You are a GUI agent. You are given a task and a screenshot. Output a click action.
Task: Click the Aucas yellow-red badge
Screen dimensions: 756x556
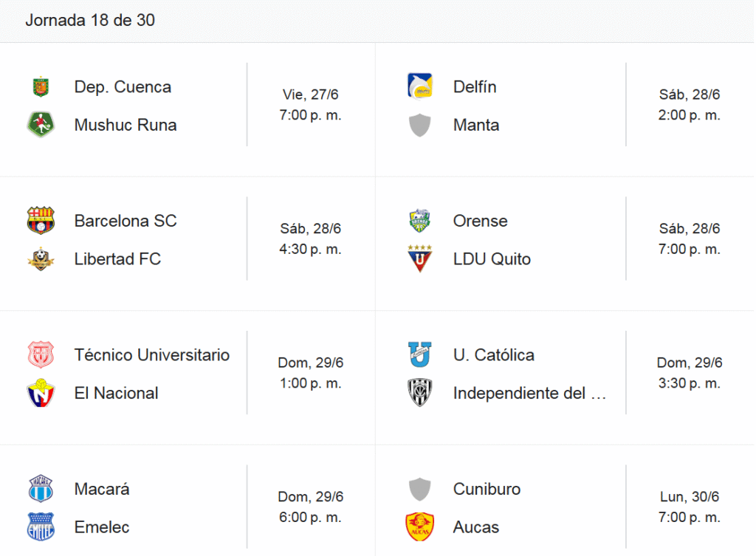click(420, 526)
